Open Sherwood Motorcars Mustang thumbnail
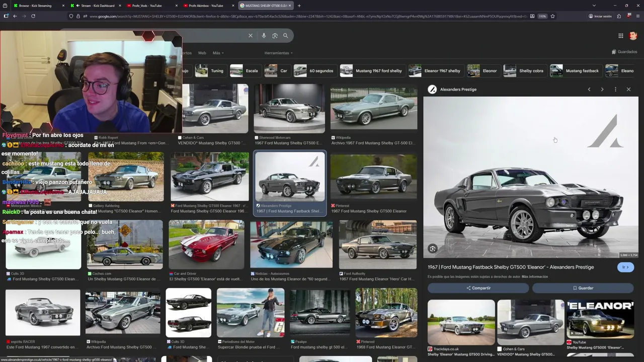Viewport: 644px width, 362px height. coord(289,109)
